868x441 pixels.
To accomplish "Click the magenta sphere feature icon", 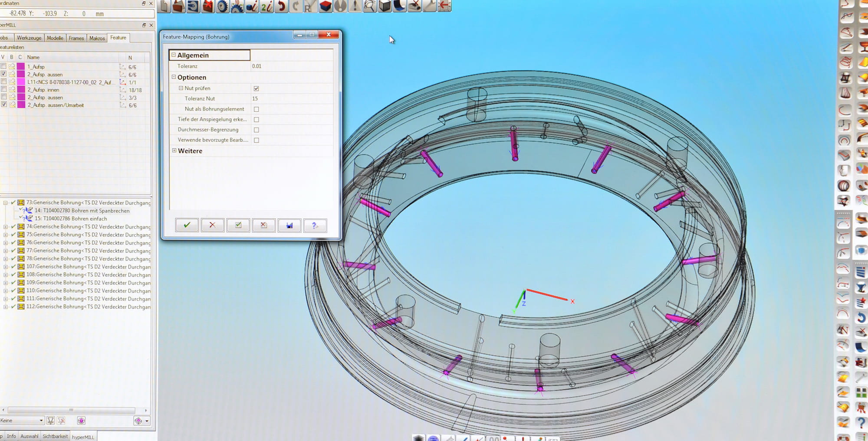I will (81, 421).
